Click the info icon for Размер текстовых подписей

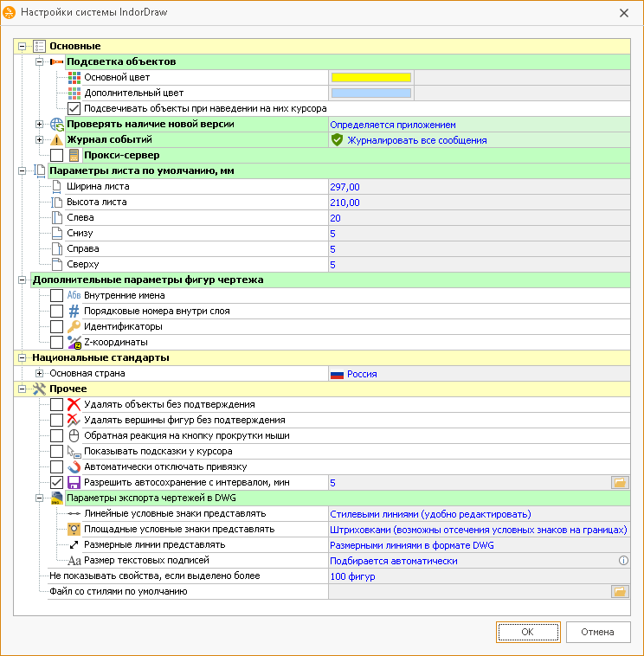623,561
